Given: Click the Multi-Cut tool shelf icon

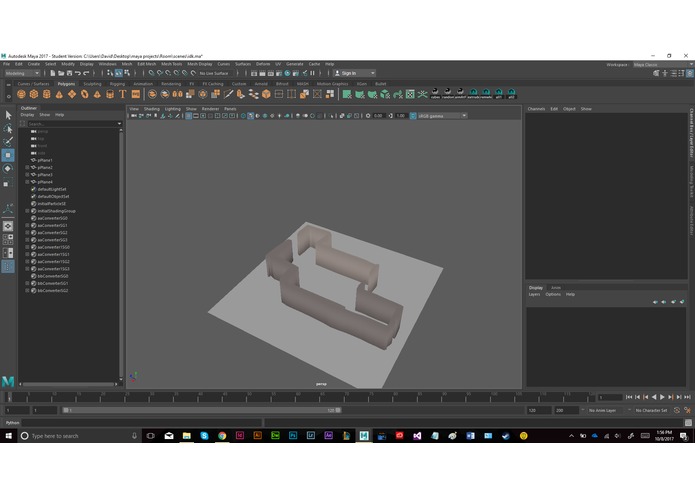Looking at the screenshot, I should click(x=228, y=94).
